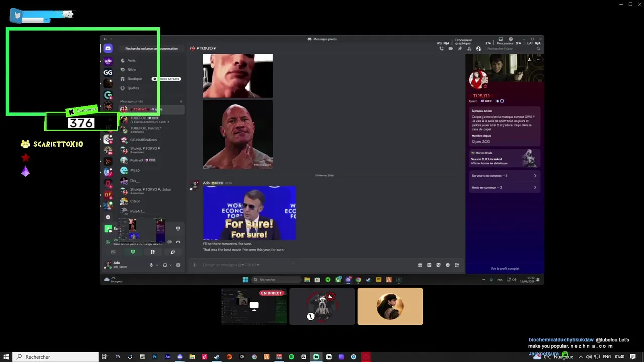Select the EN DIRECT stream thumbnail

click(254, 306)
